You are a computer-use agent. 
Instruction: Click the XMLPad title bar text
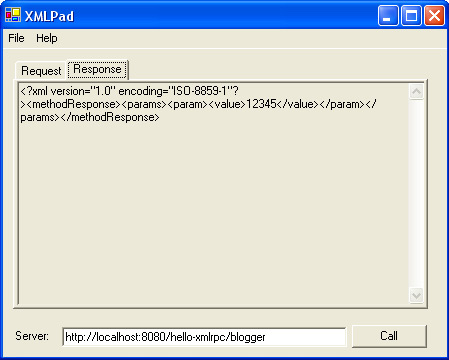pos(49,16)
